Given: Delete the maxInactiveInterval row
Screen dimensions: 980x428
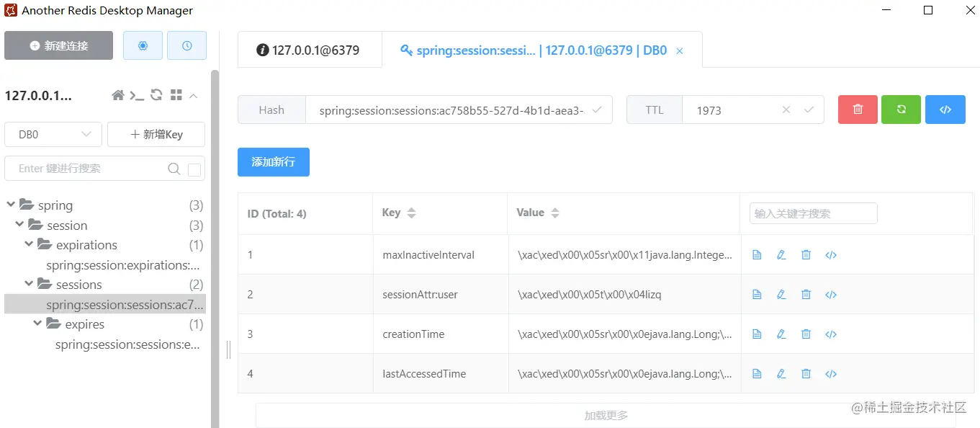Looking at the screenshot, I should tap(806, 255).
